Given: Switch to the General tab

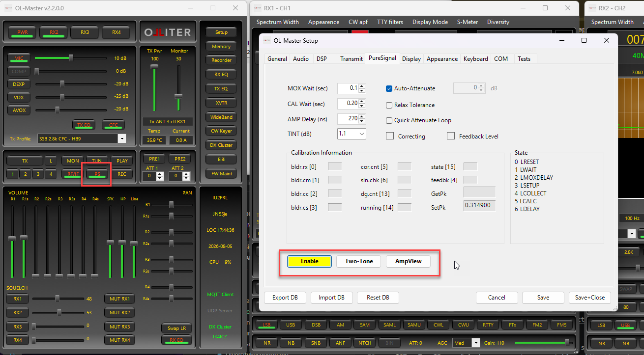Looking at the screenshot, I should (x=277, y=58).
